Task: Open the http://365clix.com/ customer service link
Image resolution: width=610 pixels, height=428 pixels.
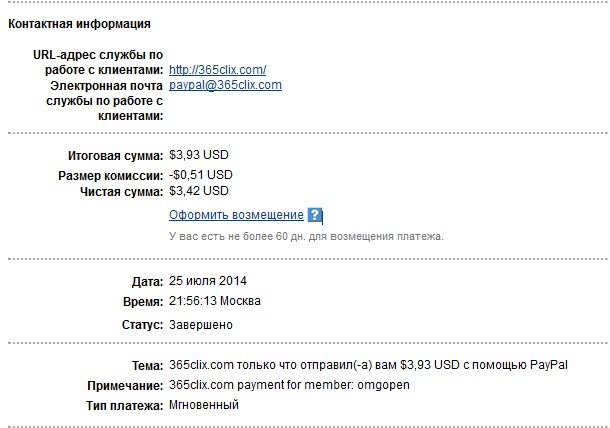Action: tap(218, 70)
